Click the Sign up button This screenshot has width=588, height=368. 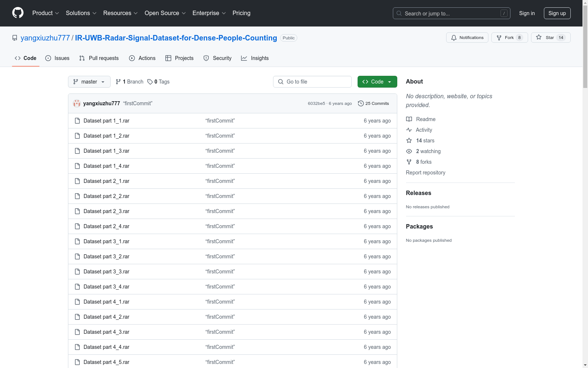557,13
